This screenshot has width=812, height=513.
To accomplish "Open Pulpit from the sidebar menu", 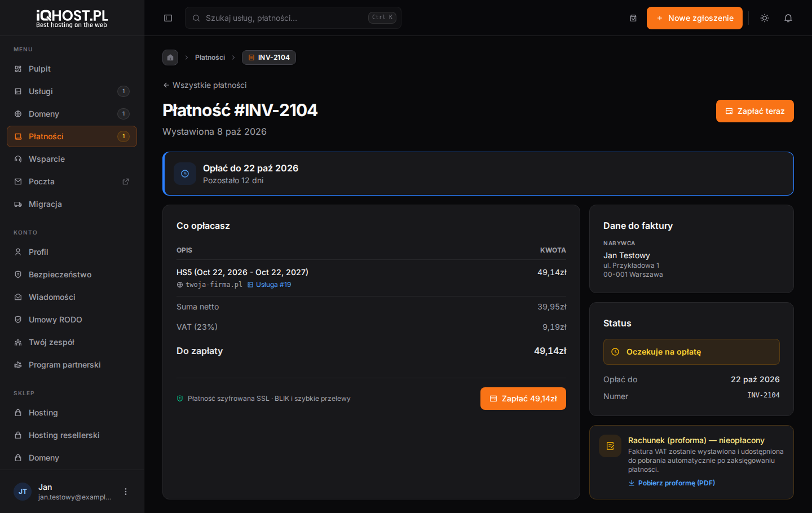I will tap(72, 69).
